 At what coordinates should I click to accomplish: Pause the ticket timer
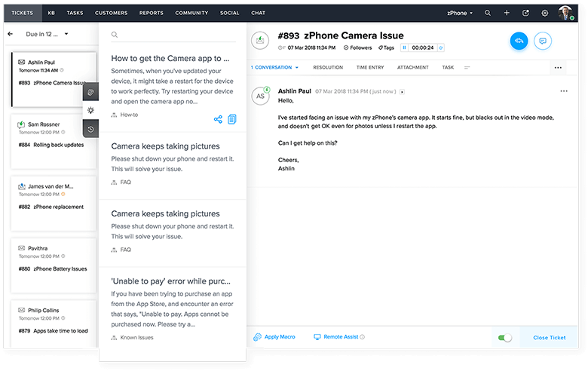coord(405,48)
